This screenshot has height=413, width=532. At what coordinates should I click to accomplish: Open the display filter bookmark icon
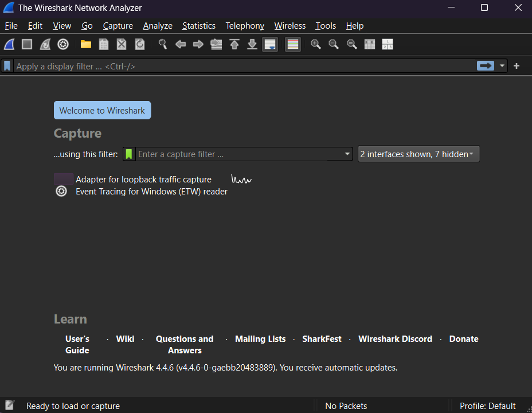pos(7,66)
